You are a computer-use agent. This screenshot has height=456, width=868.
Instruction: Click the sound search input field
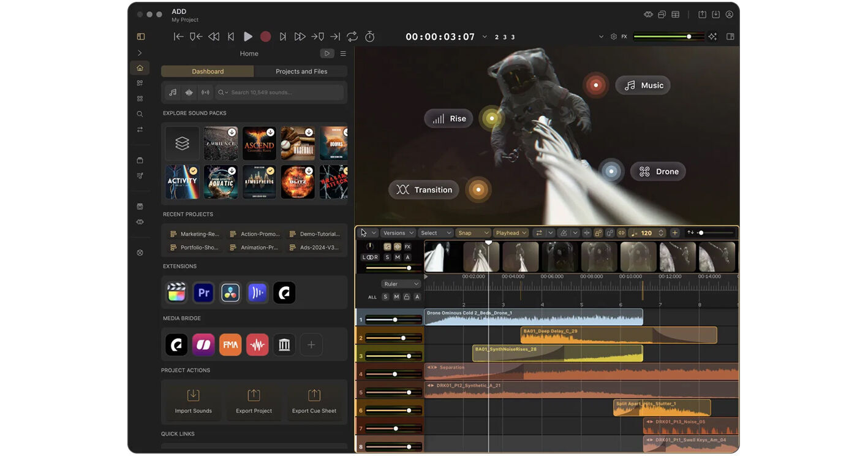pyautogui.click(x=280, y=93)
